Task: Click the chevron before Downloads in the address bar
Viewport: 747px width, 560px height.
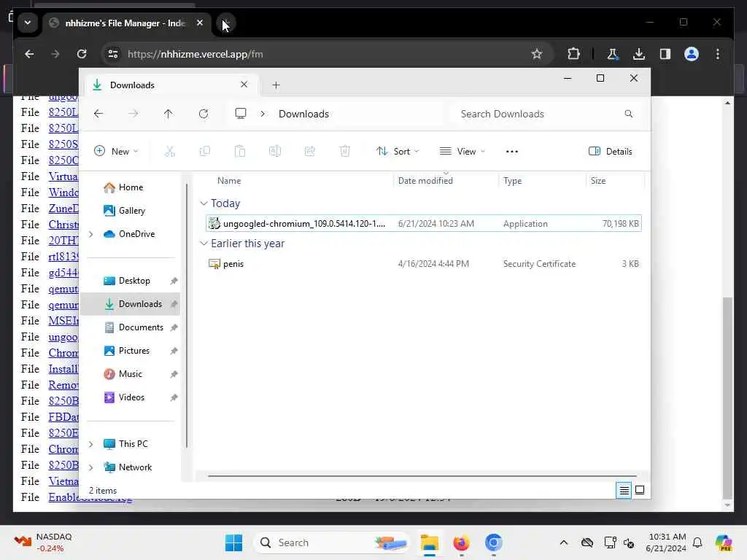Action: (263, 114)
